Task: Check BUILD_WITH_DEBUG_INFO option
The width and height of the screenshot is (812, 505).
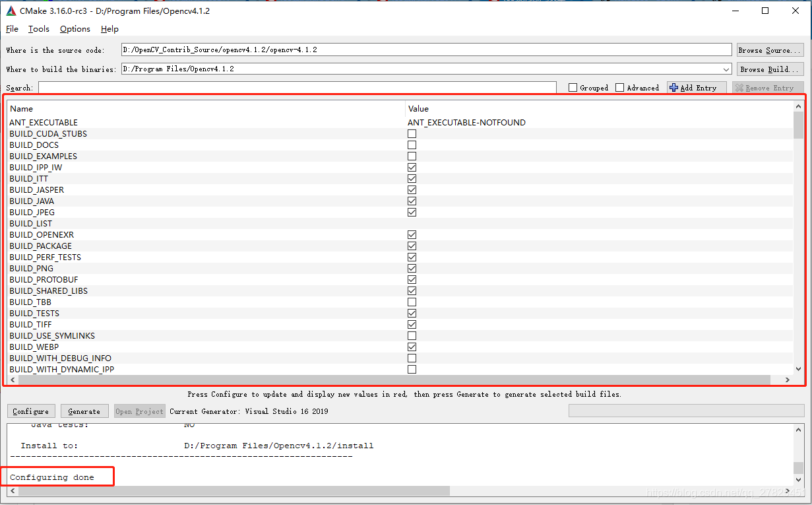Action: [412, 358]
